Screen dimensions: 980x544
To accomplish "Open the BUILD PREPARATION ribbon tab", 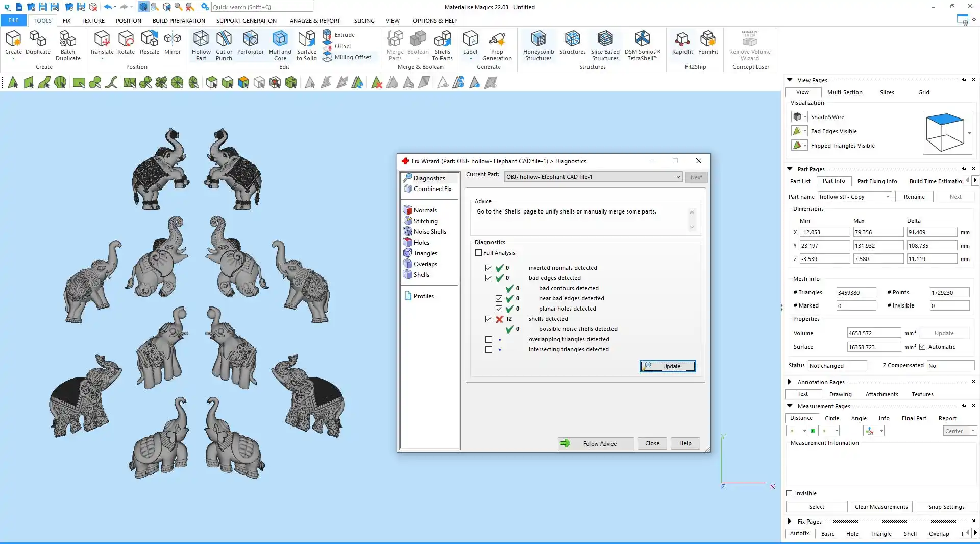I will coord(179,21).
